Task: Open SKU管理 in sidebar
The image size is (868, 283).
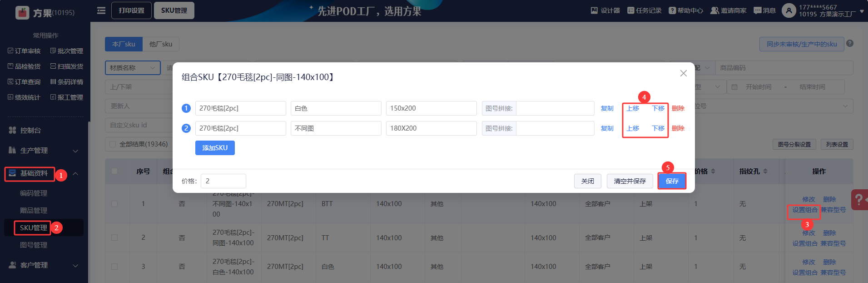Action: coord(33,228)
